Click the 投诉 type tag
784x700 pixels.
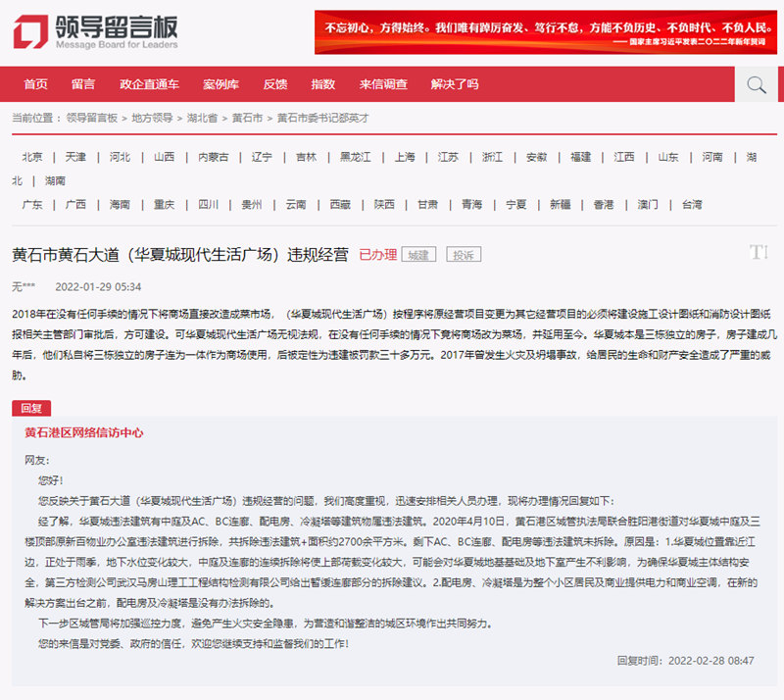[x=464, y=255]
